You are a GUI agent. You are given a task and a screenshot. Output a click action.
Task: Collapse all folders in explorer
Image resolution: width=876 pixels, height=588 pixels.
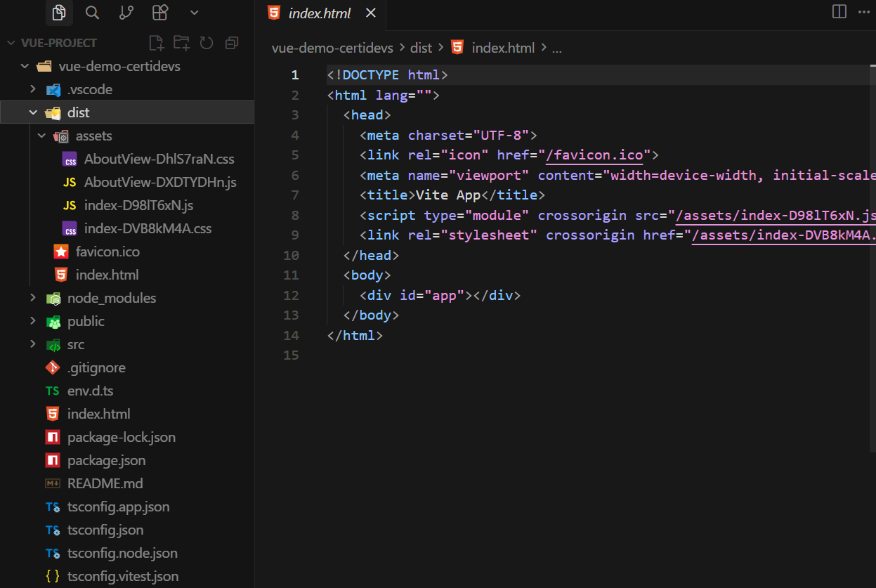tap(231, 43)
